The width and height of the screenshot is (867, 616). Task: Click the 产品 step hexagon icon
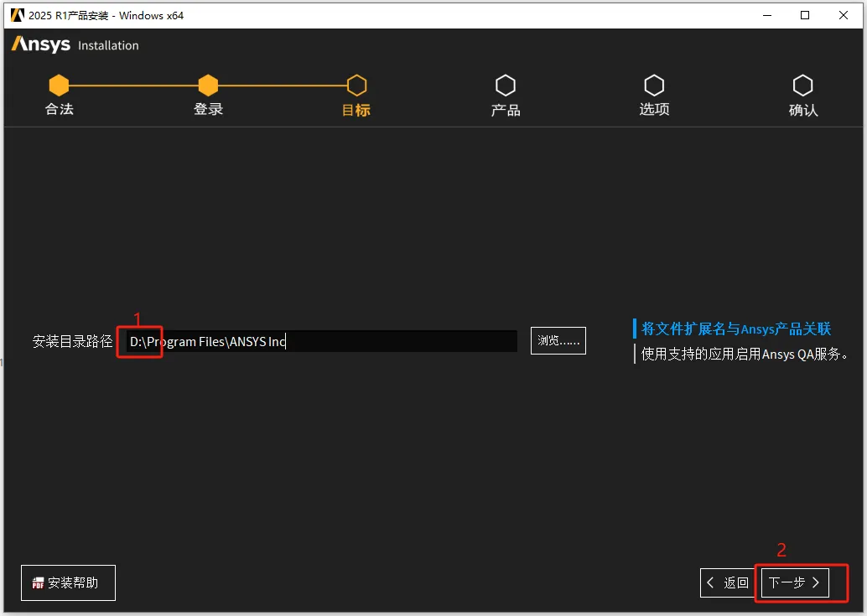[x=506, y=85]
